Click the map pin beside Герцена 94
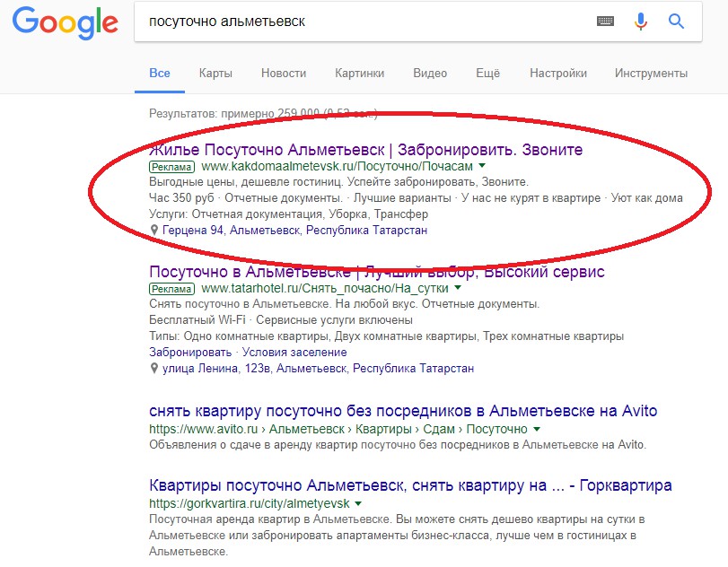The width and height of the screenshot is (728, 567). tap(154, 231)
